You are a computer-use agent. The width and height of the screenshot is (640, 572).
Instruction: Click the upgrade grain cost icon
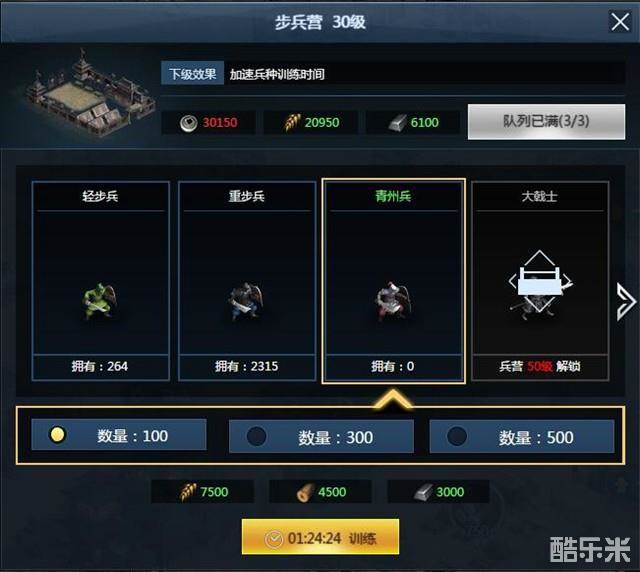291,122
